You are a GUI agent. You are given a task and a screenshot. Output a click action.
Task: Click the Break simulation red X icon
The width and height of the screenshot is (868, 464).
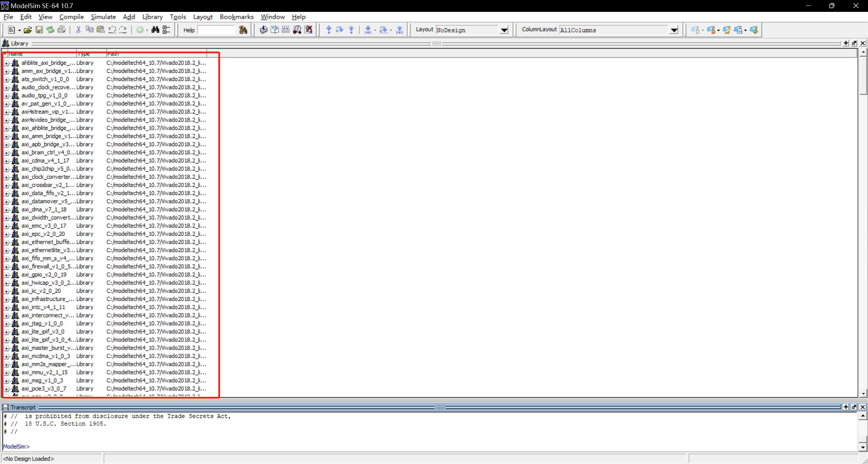[x=308, y=30]
